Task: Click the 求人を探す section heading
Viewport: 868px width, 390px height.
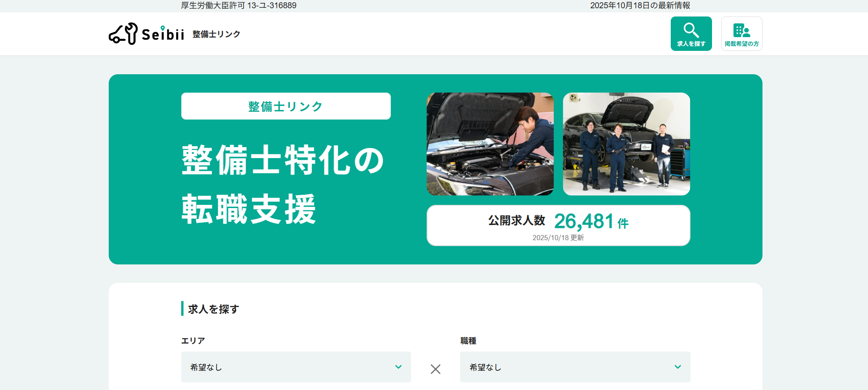Action: (x=213, y=309)
